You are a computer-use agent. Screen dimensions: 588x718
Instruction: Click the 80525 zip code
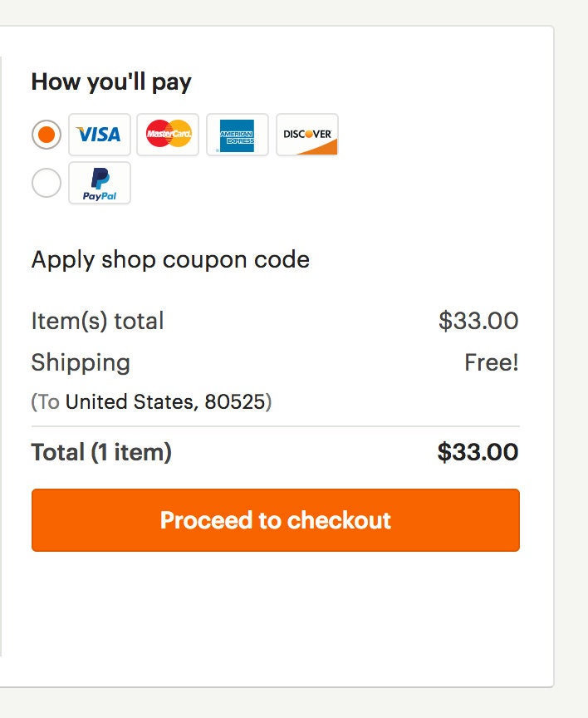point(235,401)
